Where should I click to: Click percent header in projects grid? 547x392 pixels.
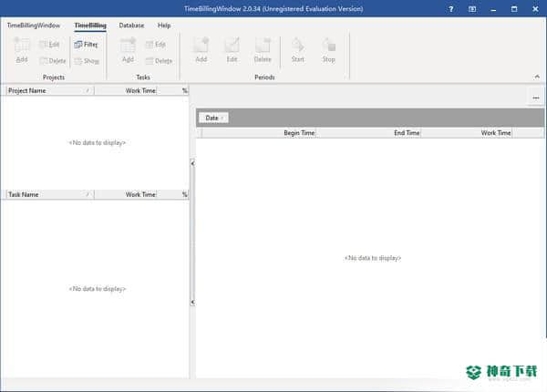click(x=173, y=90)
